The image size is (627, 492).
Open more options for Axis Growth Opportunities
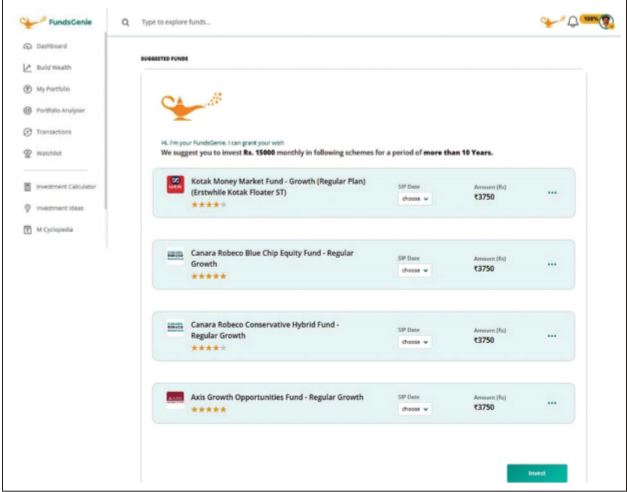pyautogui.click(x=552, y=403)
